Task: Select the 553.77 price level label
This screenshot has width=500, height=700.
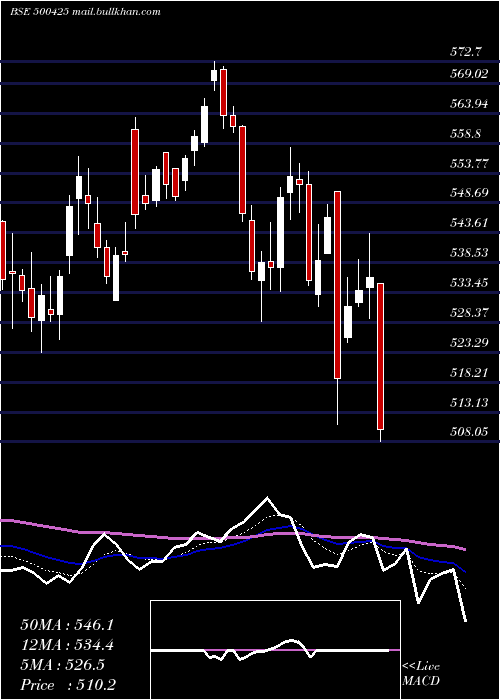Action: coord(469,163)
